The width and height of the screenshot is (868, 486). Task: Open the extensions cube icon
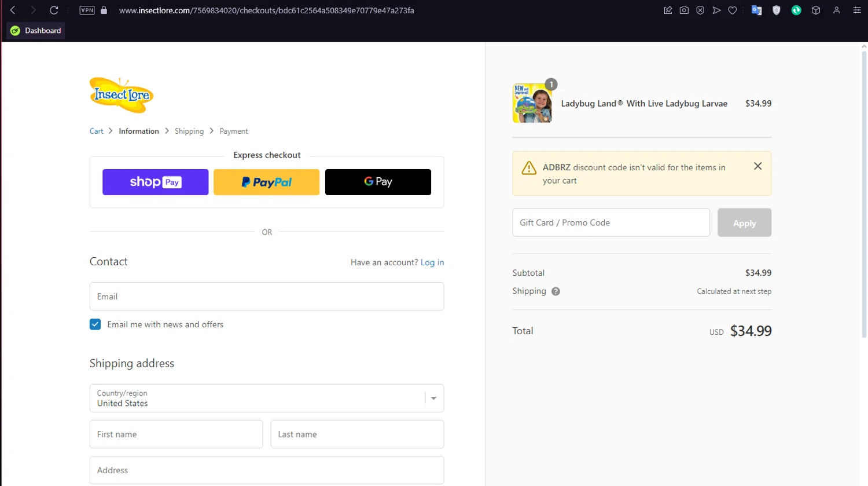816,10
